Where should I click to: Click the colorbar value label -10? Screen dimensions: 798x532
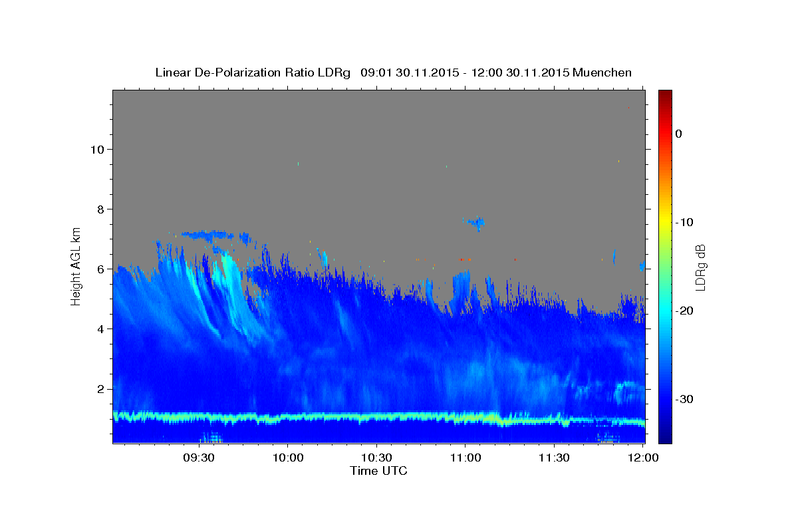684,222
